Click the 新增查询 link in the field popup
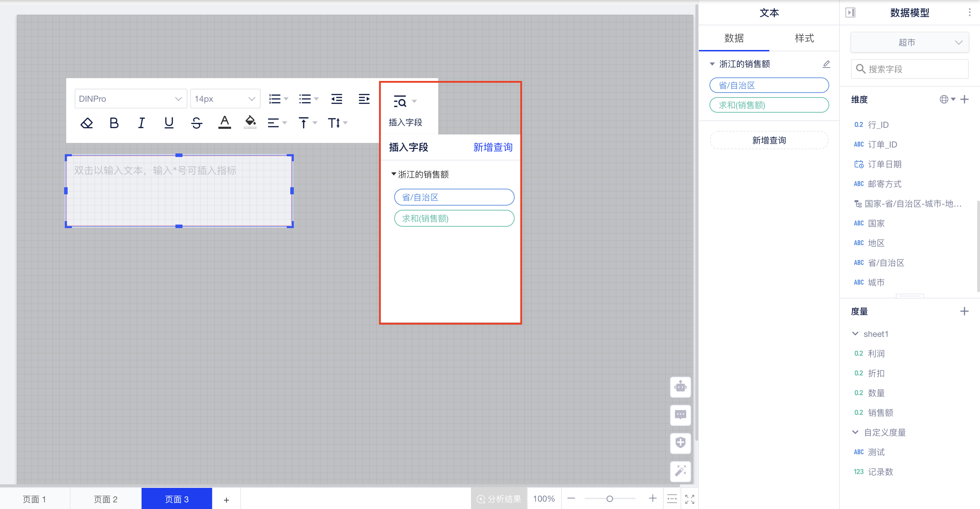The image size is (980, 509). pos(493,147)
